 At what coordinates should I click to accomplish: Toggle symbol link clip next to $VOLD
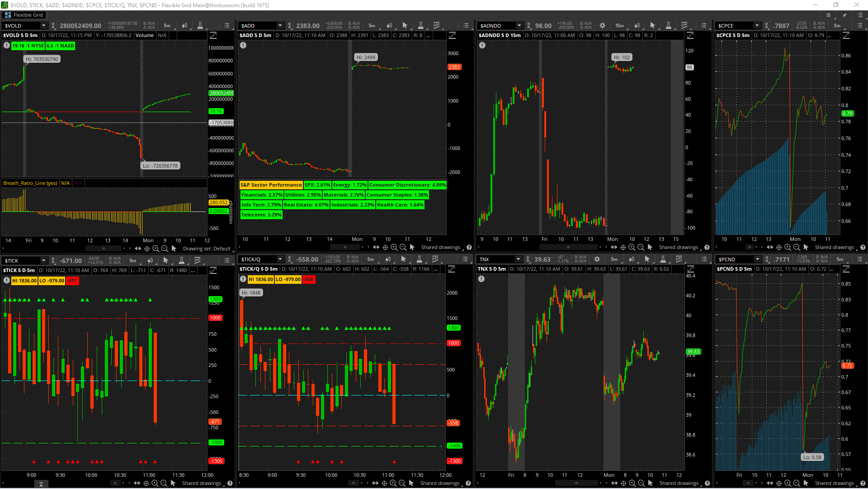tap(53, 26)
